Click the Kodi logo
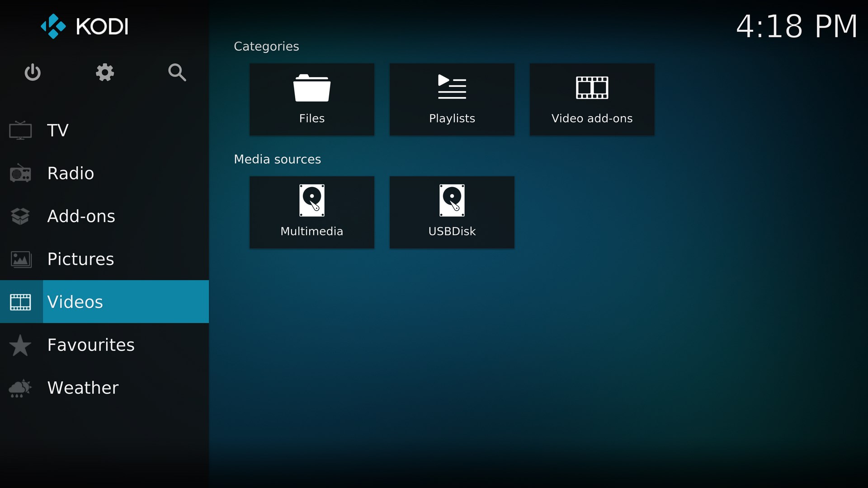The height and width of the screenshot is (488, 868). coord(85,26)
